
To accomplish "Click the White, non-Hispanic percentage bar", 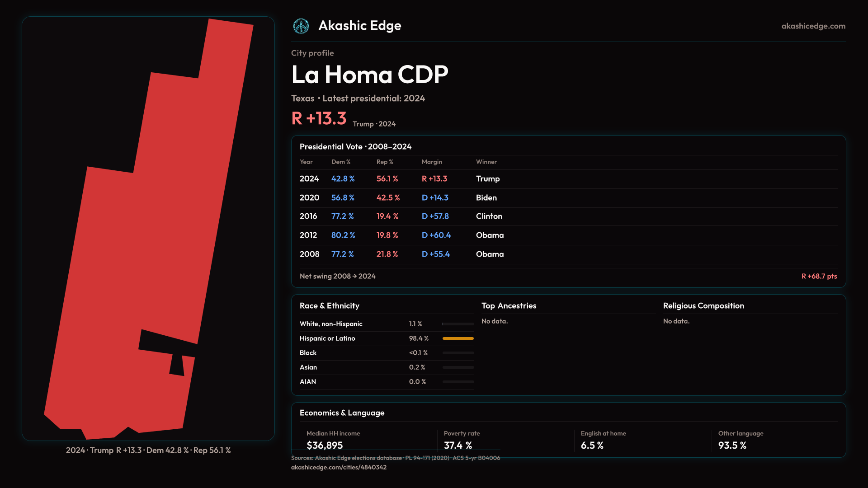I will click(x=458, y=324).
